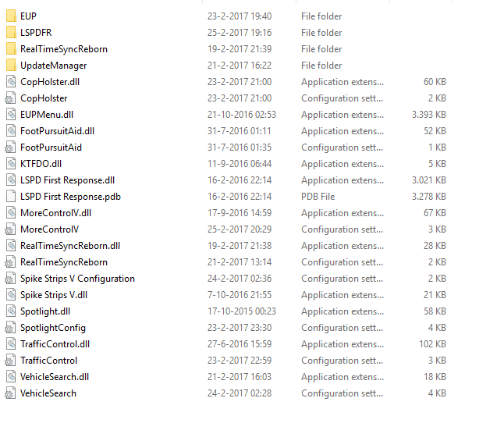This screenshot has height=448, width=504.
Task: Click the date 25-2-2017 19:16
Action: click(x=240, y=33)
